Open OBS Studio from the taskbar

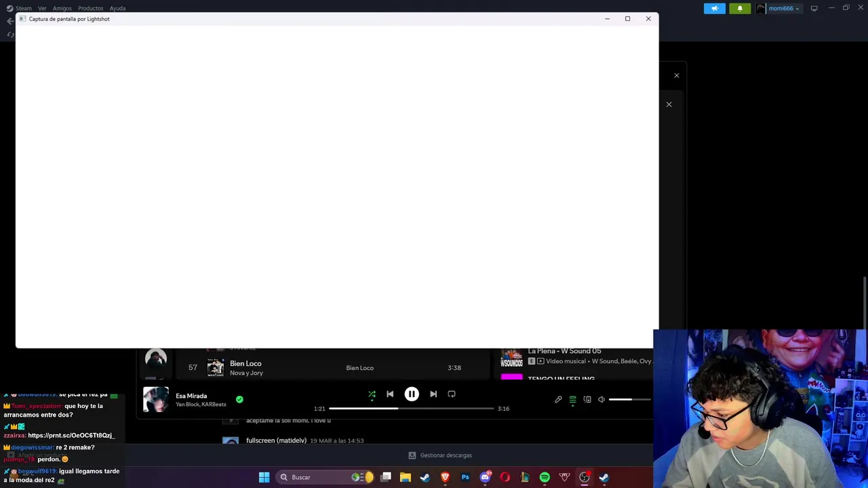[585, 477]
